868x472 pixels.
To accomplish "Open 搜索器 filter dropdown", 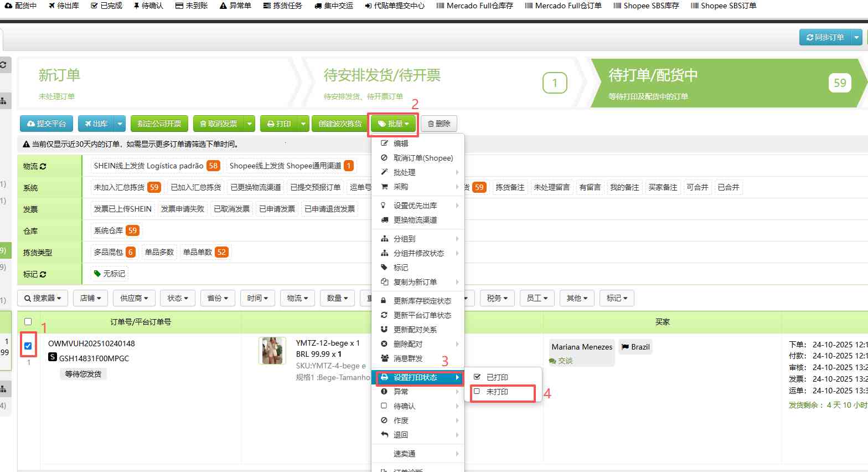I will tap(43, 298).
